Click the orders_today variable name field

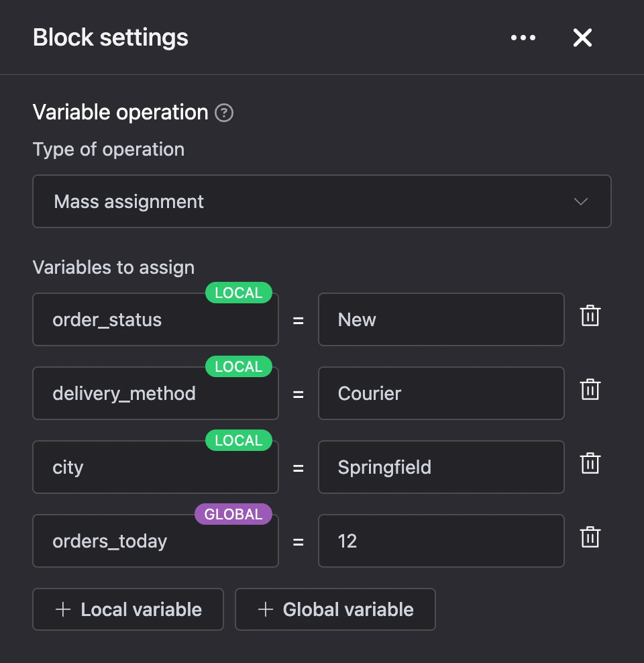(156, 541)
